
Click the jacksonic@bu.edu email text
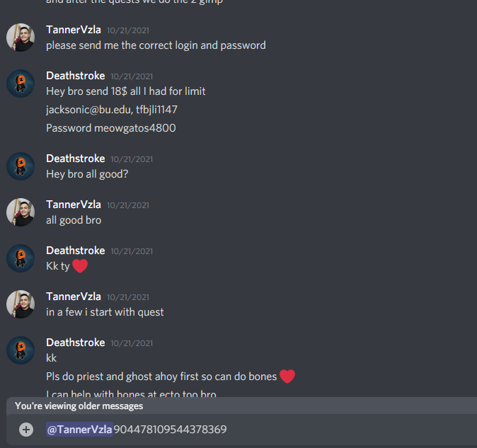point(89,110)
